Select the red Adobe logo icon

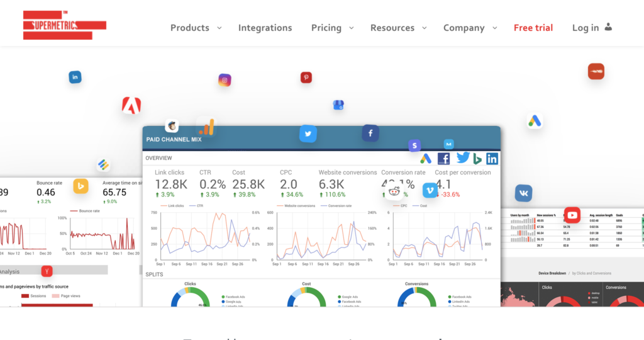tap(131, 105)
